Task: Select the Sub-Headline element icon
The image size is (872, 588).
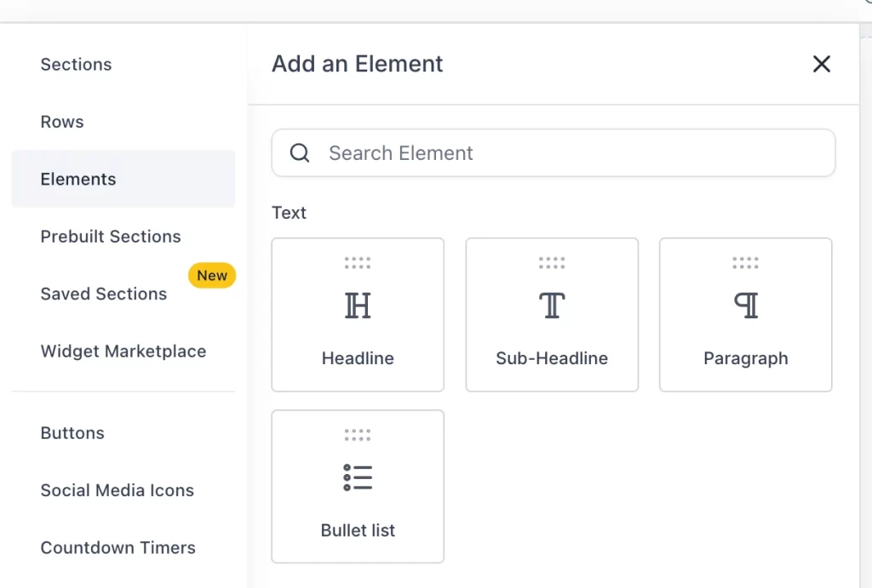Action: [552, 306]
